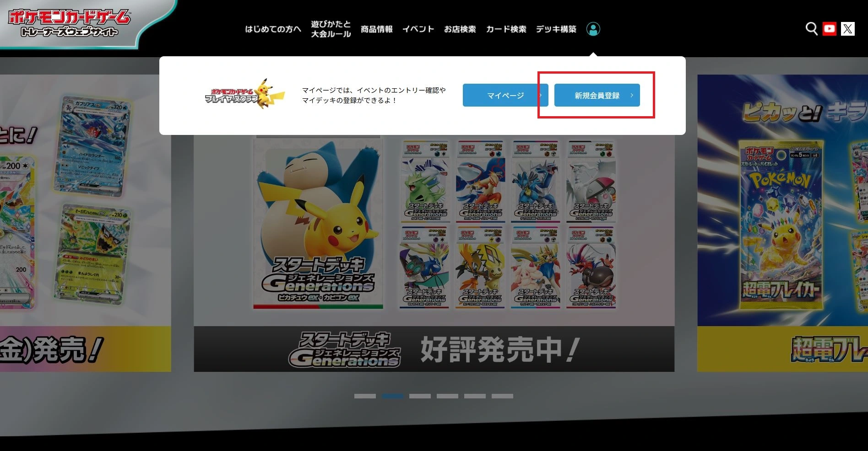Select the active second carousel indicator
The image size is (868, 451).
(x=392, y=396)
